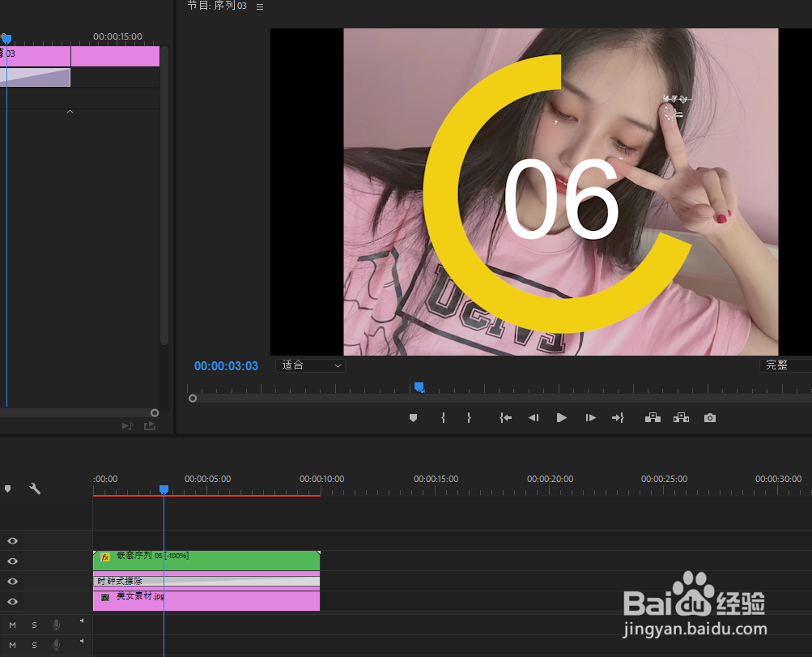
Task: Click 00:00:30:00 on the timeline ruler
Action: tap(778, 479)
